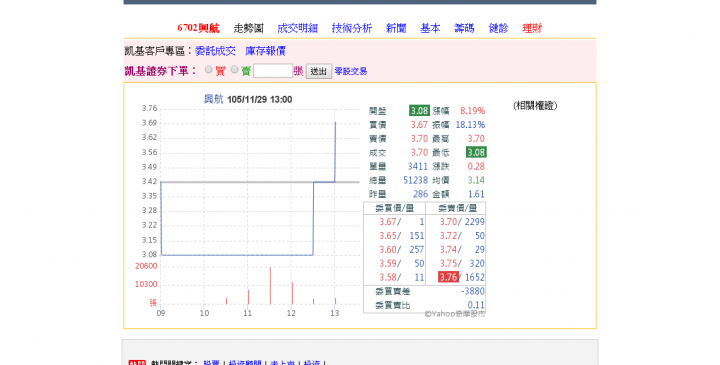This screenshot has height=365, width=720.
Task: Click the bid row 3.59 / 50
Action: [x=401, y=264]
